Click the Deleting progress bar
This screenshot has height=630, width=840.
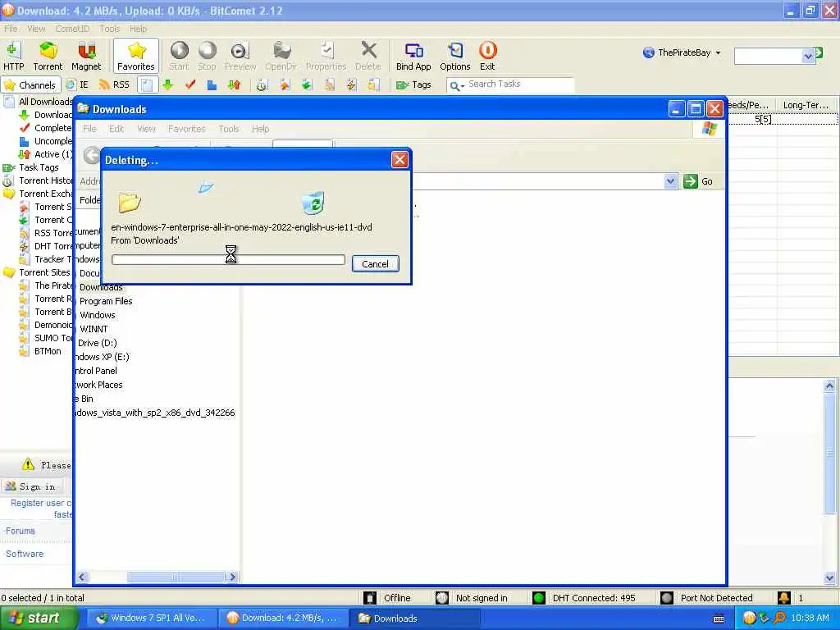pos(228,260)
